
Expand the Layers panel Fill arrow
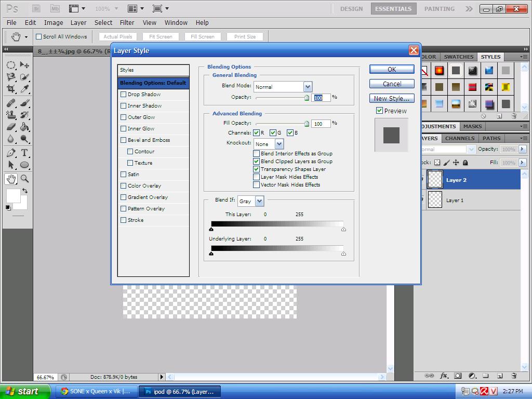click(x=523, y=163)
